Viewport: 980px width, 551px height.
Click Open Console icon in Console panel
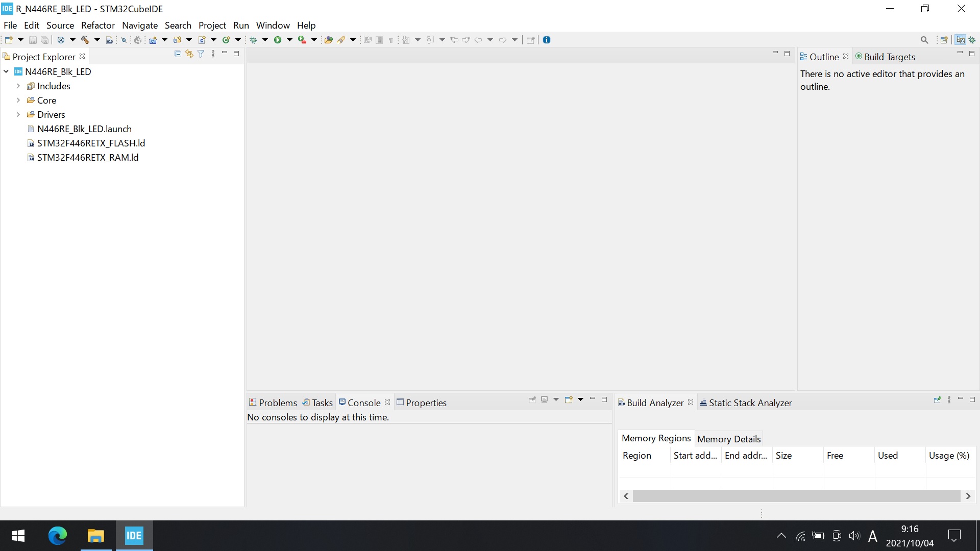(x=569, y=399)
